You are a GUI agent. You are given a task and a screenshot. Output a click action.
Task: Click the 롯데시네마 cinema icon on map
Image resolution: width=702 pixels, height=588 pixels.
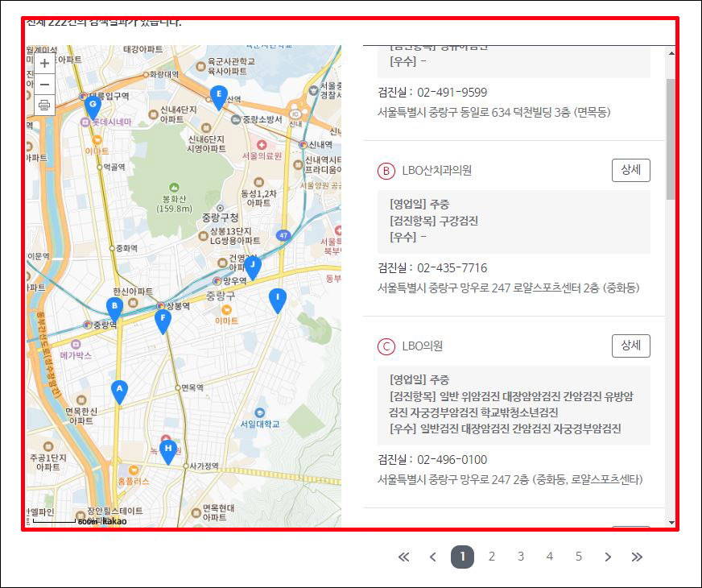click(x=85, y=122)
